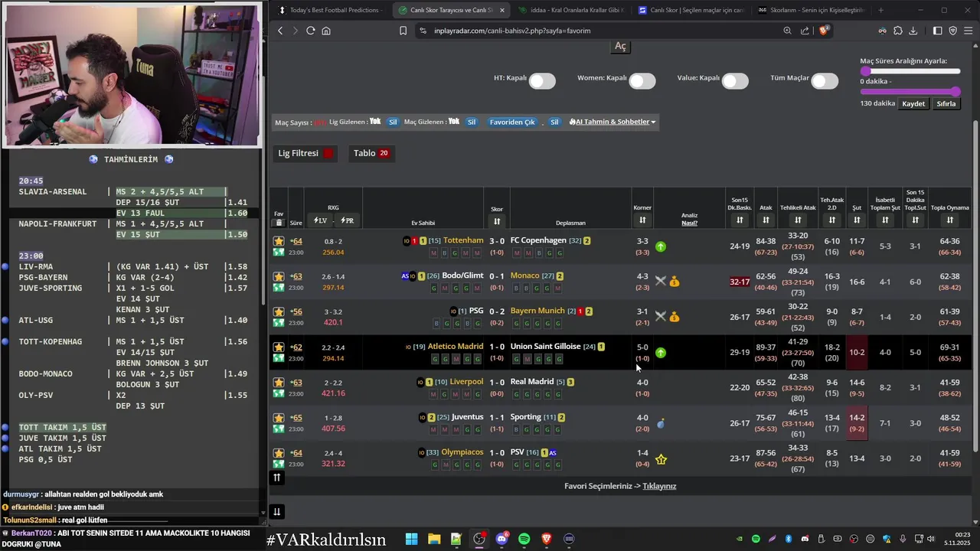The width and height of the screenshot is (980, 551).
Task: Click money bag icon in PSG row
Action: point(675,317)
